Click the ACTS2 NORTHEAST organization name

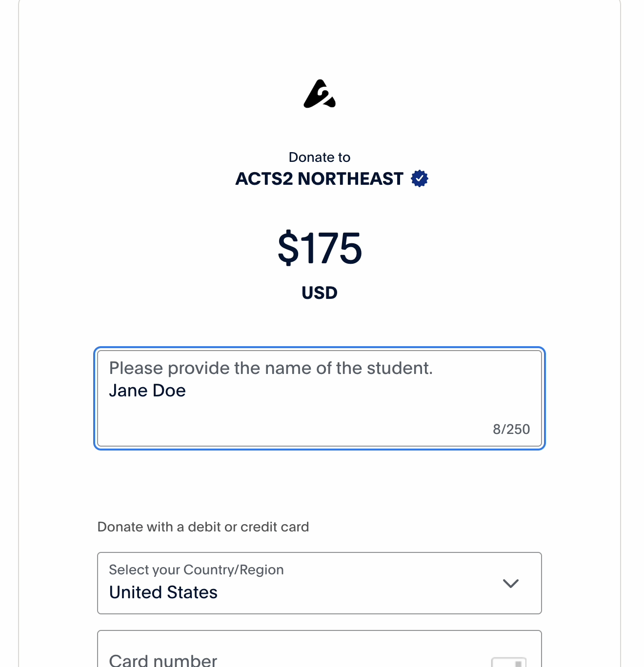[320, 179]
